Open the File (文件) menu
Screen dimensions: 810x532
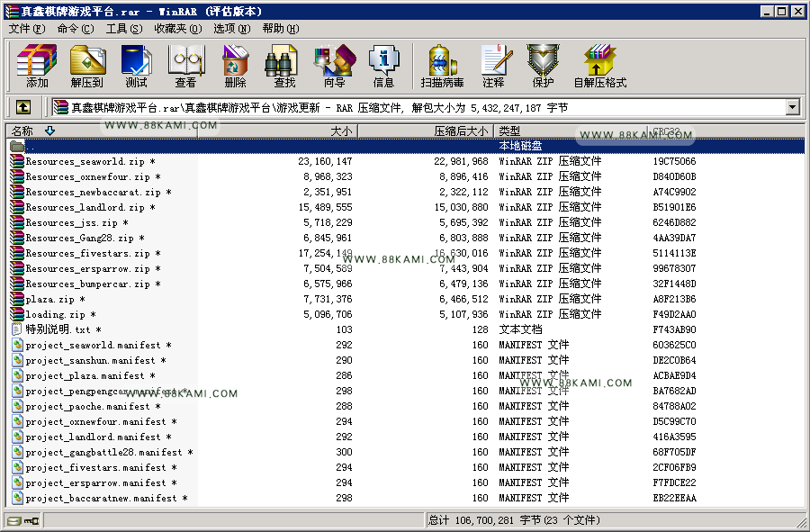coord(27,29)
